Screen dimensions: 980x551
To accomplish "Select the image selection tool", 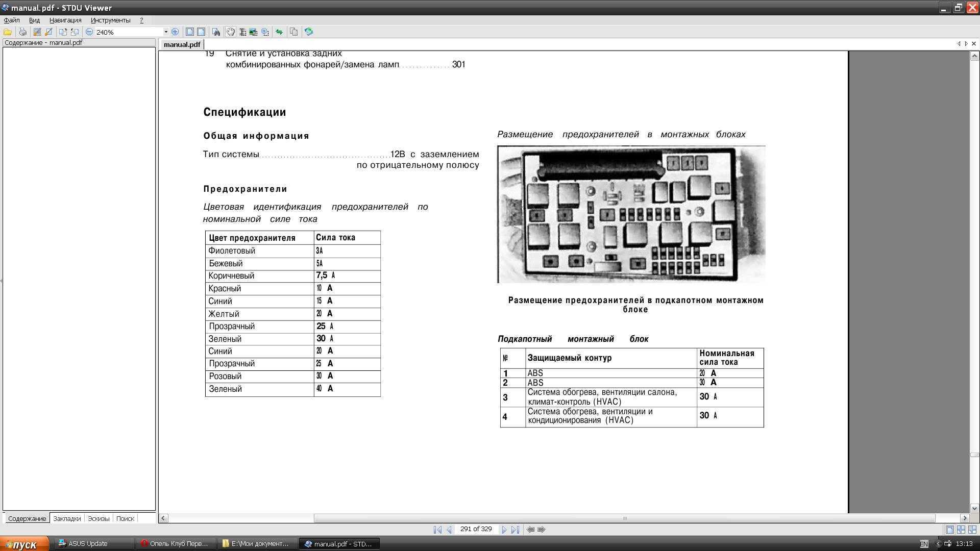I will (254, 32).
